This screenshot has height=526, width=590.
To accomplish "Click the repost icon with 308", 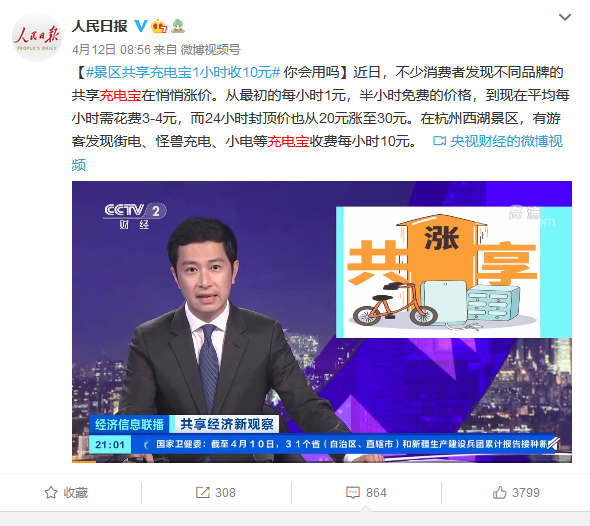I will click(216, 493).
